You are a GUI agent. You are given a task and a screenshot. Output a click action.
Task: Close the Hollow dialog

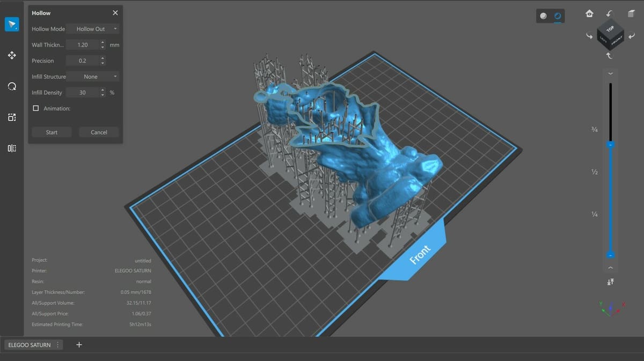(115, 13)
